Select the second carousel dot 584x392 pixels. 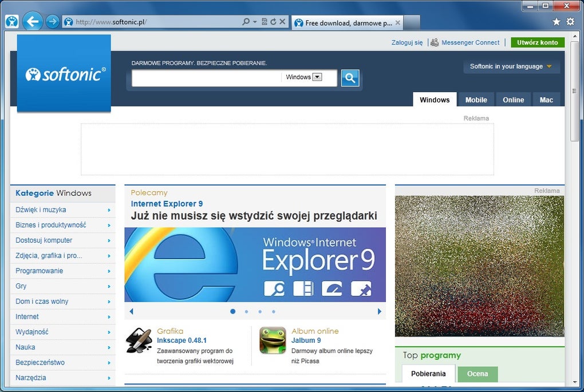(247, 311)
